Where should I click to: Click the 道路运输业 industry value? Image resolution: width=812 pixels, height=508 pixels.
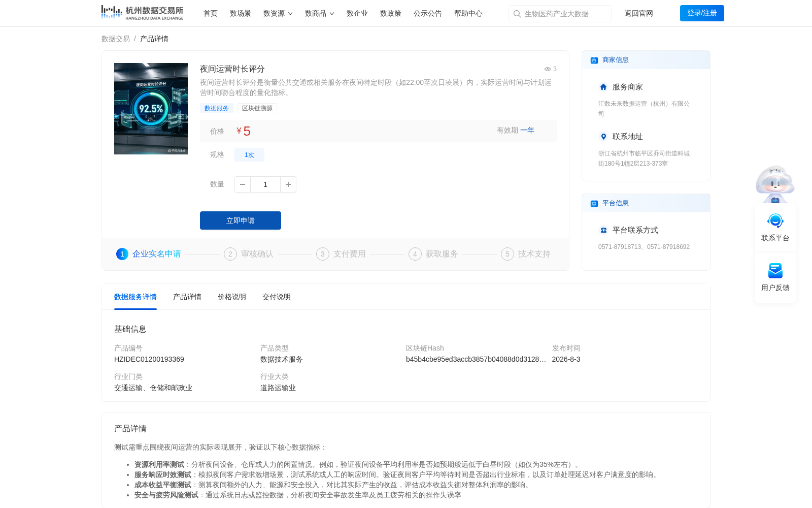278,388
